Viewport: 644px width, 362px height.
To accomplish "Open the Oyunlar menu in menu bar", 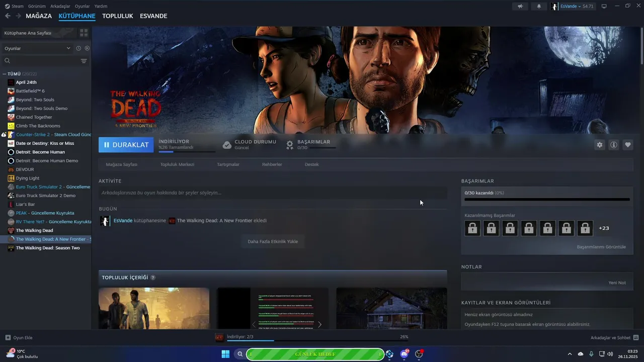I will [82, 6].
